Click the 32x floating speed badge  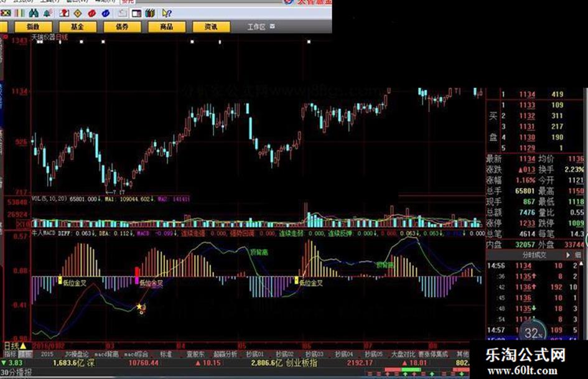[533, 332]
